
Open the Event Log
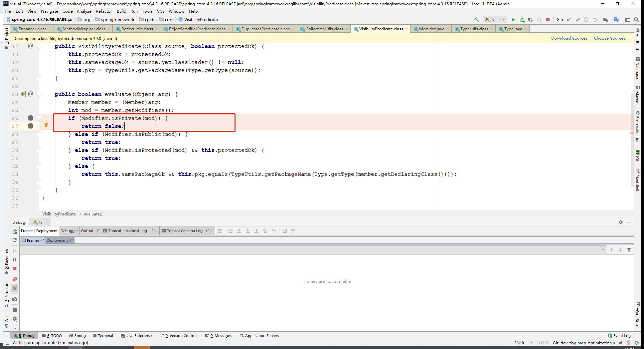[x=619, y=336]
